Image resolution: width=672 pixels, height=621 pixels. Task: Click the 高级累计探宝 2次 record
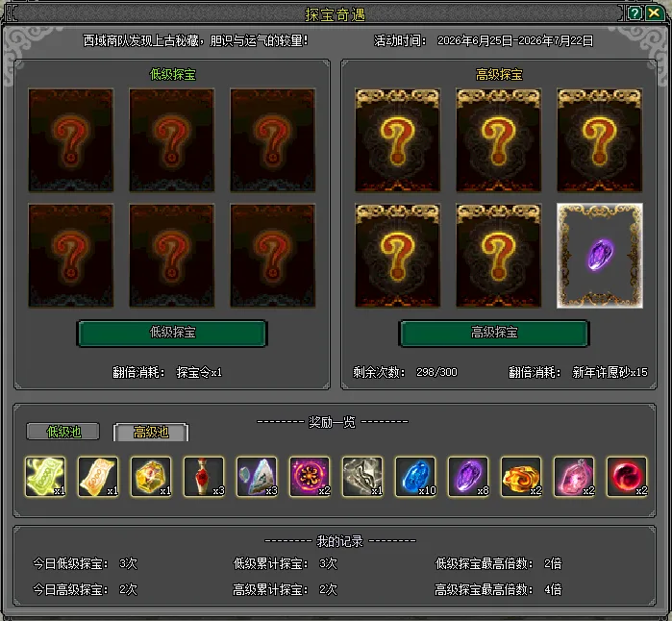285,589
